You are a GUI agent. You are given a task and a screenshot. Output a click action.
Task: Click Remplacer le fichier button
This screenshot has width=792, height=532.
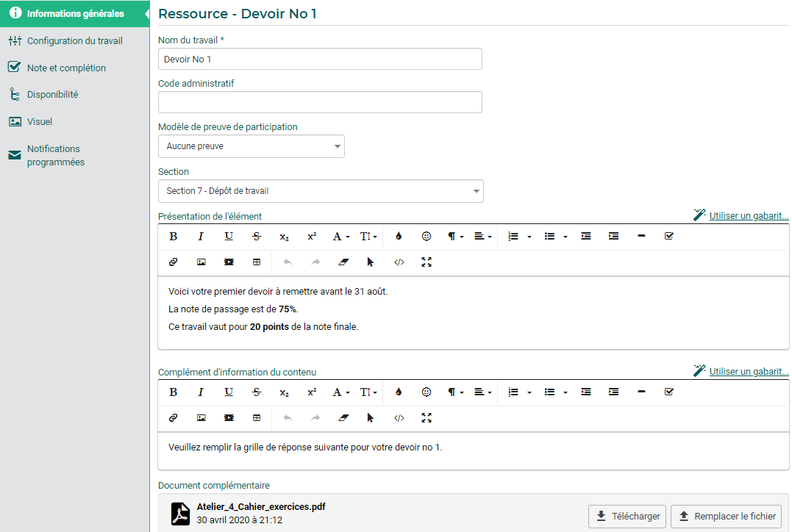click(727, 517)
